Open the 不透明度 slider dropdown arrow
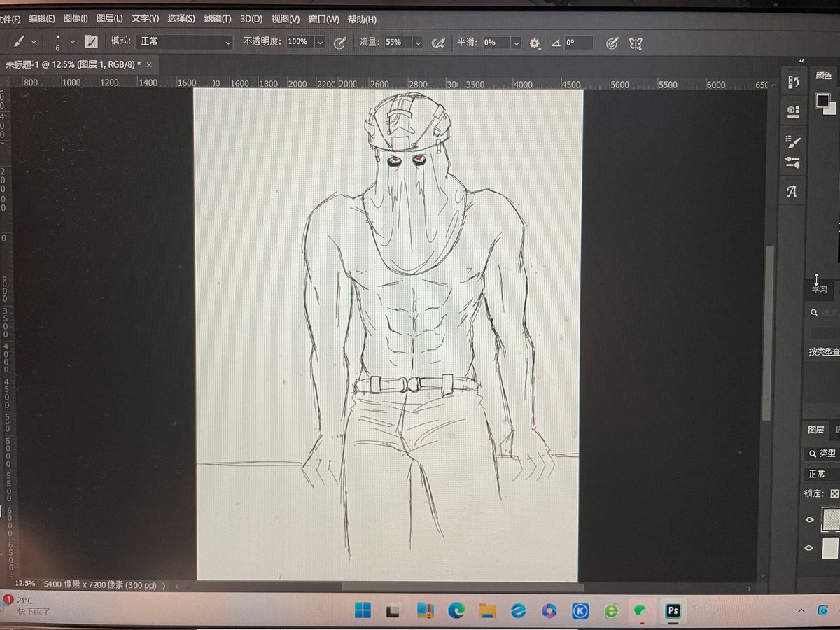Image resolution: width=840 pixels, height=630 pixels. (321, 43)
